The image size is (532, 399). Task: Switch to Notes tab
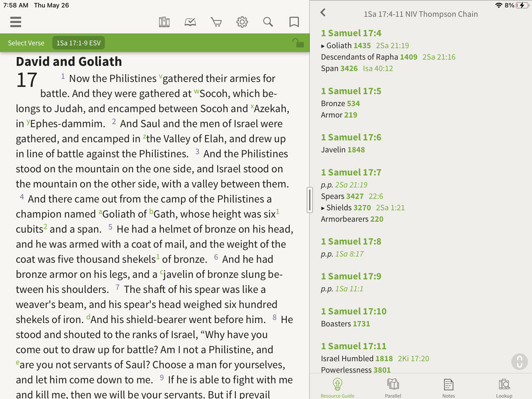coord(449,387)
